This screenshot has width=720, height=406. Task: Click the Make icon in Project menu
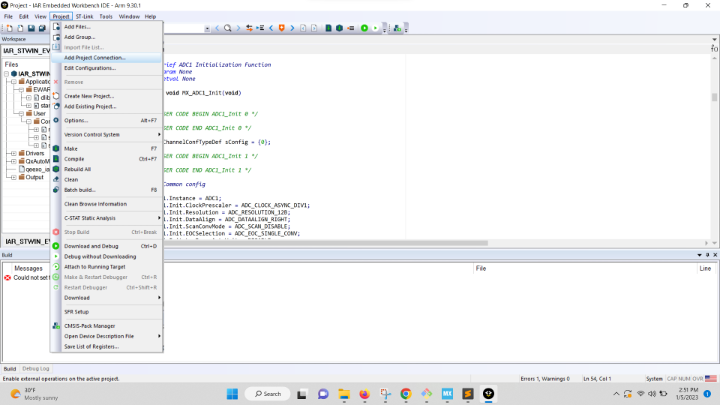[x=56, y=149]
